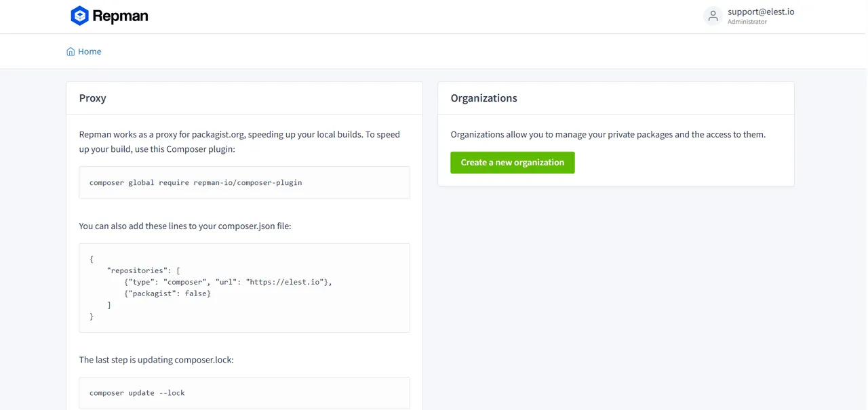Screen dimensions: 868x410
Task: Select the composer global require command text
Action: tap(196, 182)
